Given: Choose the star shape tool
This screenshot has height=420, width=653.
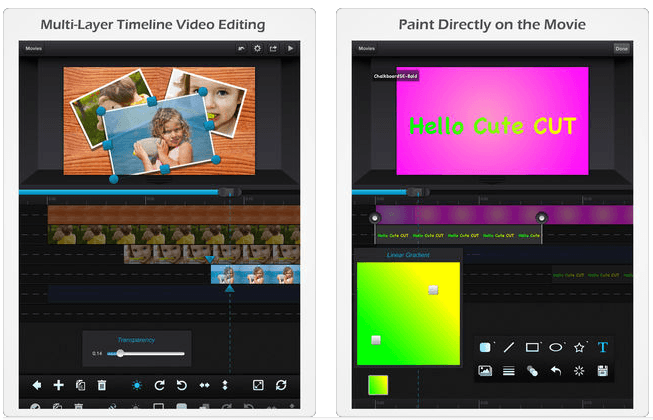Looking at the screenshot, I should (x=579, y=347).
